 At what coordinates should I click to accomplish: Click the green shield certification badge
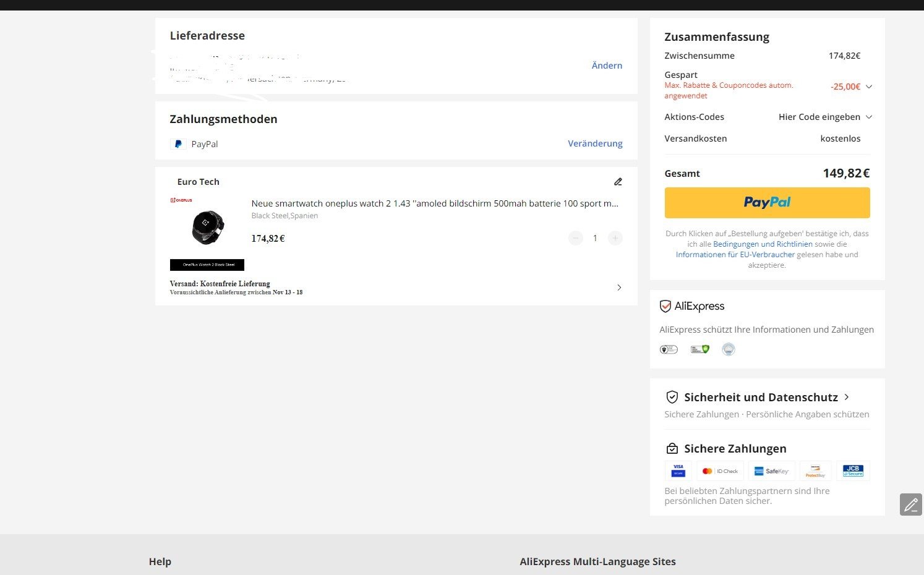pos(699,349)
